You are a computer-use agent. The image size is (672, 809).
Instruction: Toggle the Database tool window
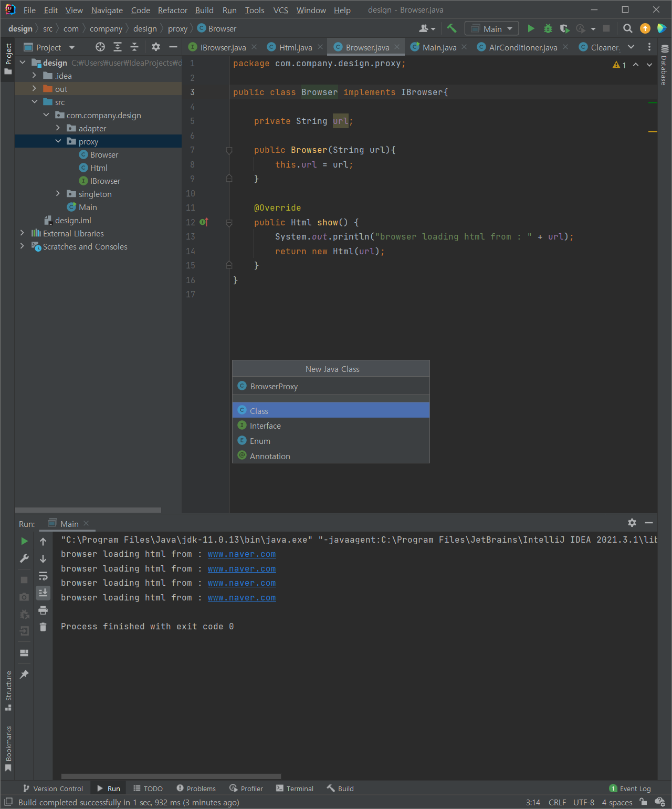[664, 64]
